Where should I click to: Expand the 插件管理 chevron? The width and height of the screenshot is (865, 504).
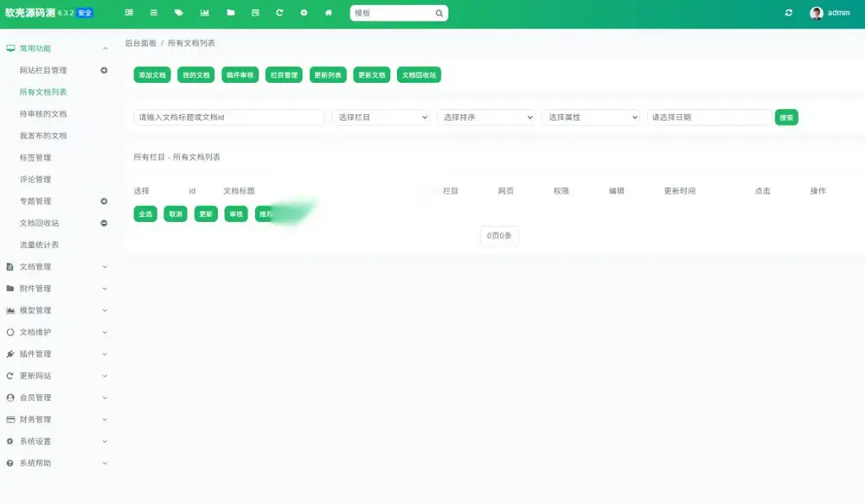105,354
